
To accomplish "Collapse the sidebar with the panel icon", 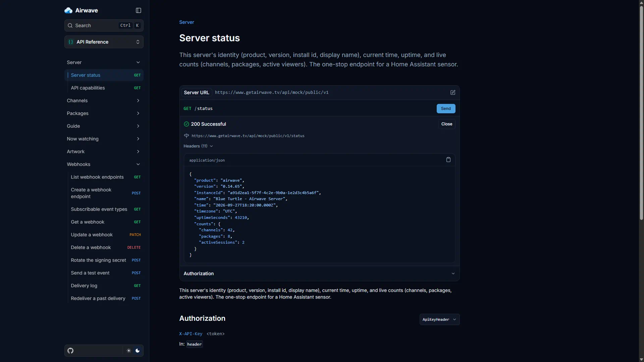I will click(139, 10).
